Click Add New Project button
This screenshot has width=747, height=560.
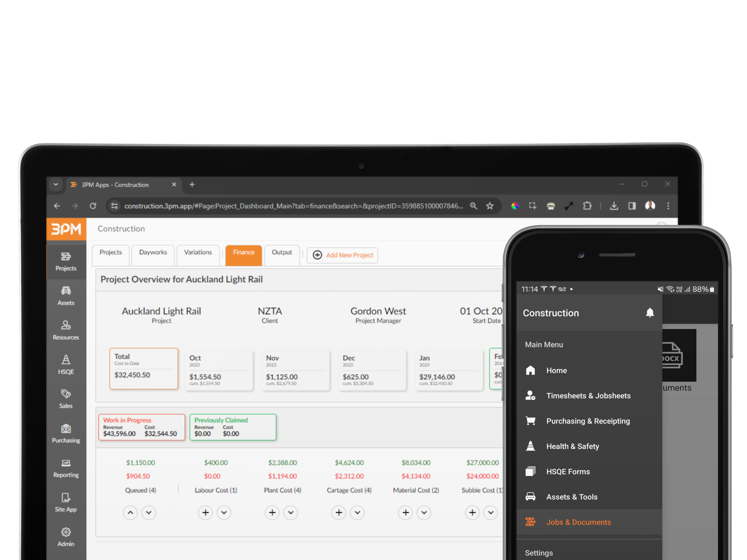342,255
